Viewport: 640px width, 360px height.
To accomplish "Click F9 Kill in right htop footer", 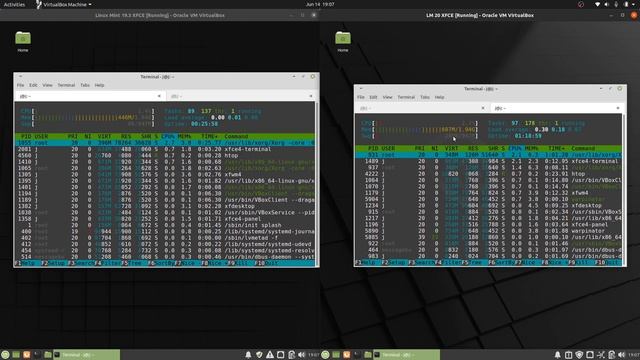I will point(577,262).
